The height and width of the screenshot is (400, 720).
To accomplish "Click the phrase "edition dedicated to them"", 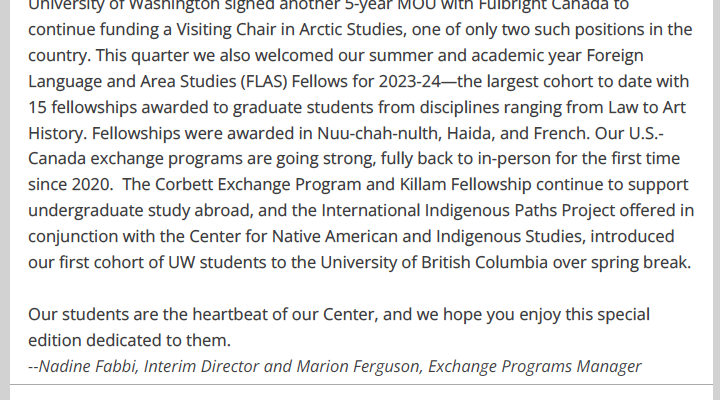I will tap(128, 340).
